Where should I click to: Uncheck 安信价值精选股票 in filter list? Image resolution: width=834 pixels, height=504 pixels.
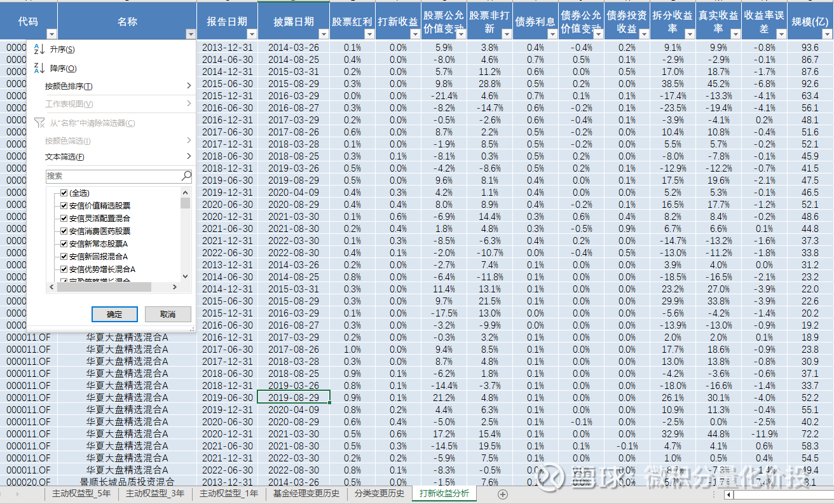point(64,205)
